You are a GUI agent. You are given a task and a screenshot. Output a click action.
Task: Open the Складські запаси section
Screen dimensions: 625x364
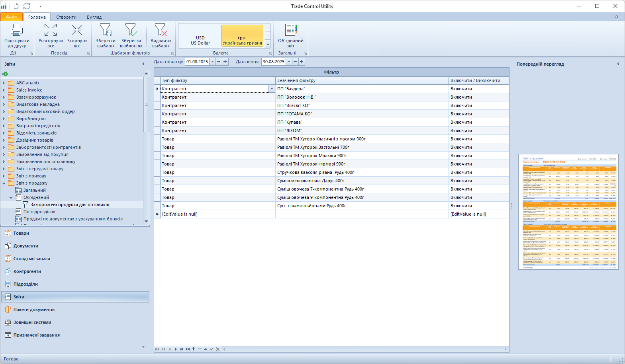click(x=32, y=259)
